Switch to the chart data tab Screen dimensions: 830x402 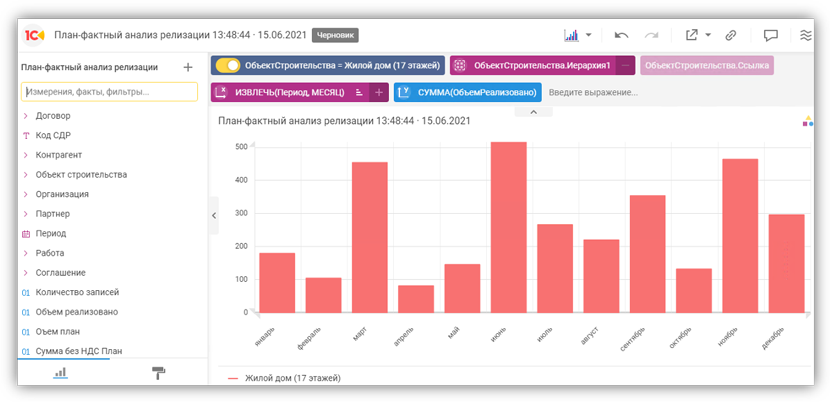click(60, 372)
